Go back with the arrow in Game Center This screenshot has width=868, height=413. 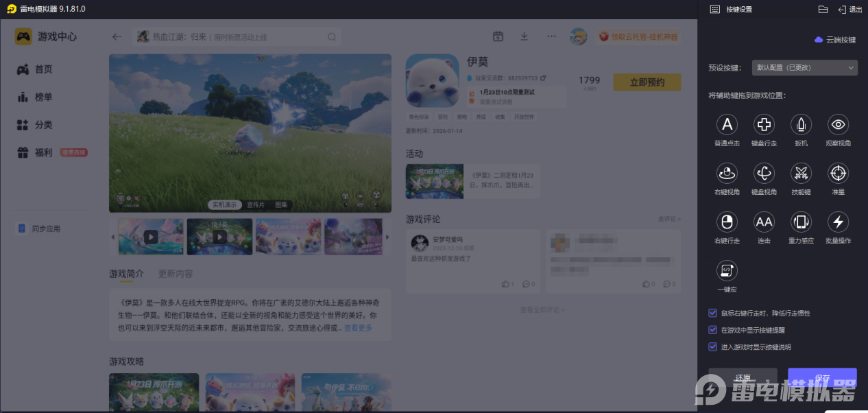click(x=117, y=37)
